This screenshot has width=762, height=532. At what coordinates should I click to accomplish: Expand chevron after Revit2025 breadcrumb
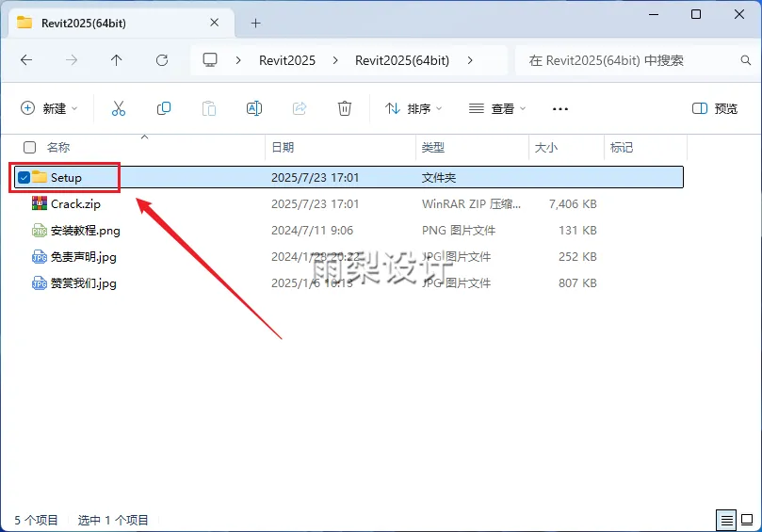[x=335, y=60]
